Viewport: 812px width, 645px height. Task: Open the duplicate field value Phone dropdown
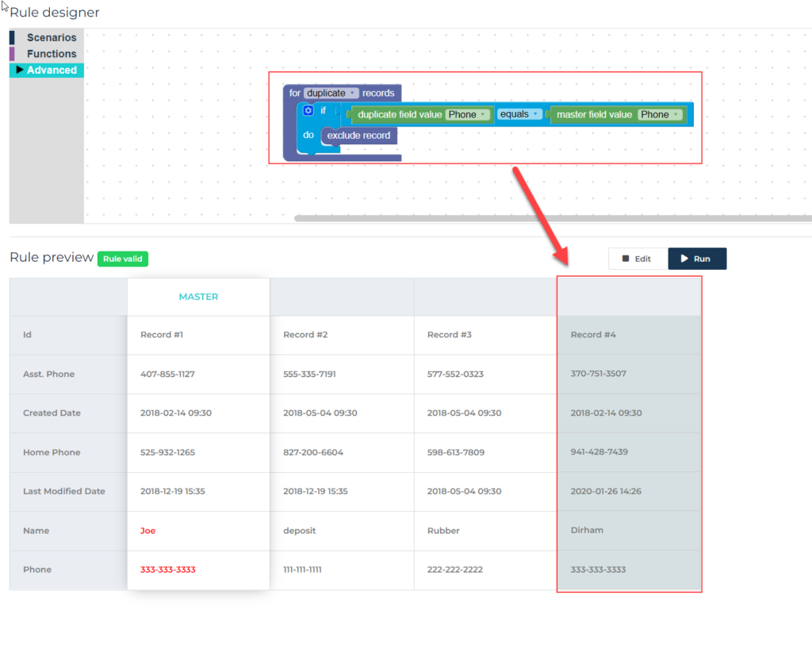pos(468,114)
